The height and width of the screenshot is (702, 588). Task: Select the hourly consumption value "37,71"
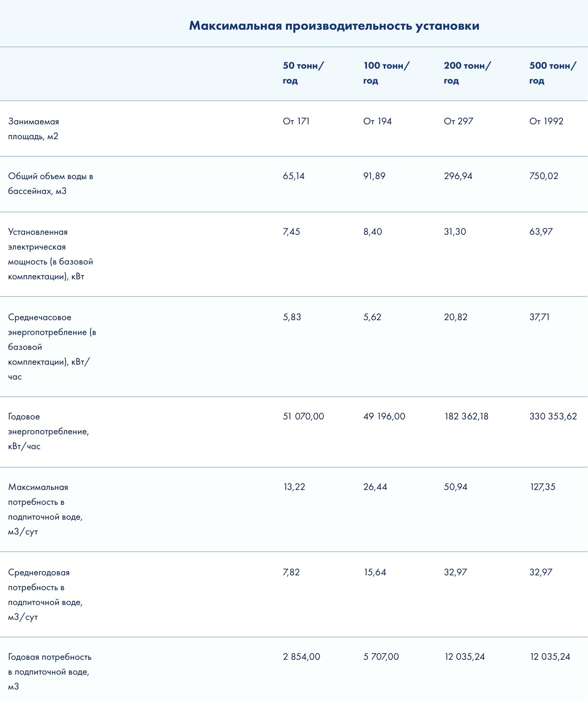539,317
